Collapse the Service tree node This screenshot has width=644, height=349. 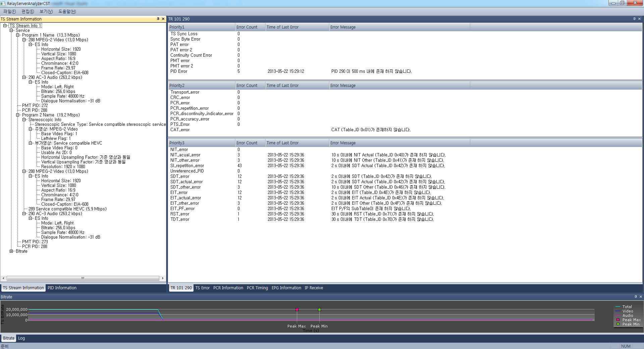click(11, 30)
